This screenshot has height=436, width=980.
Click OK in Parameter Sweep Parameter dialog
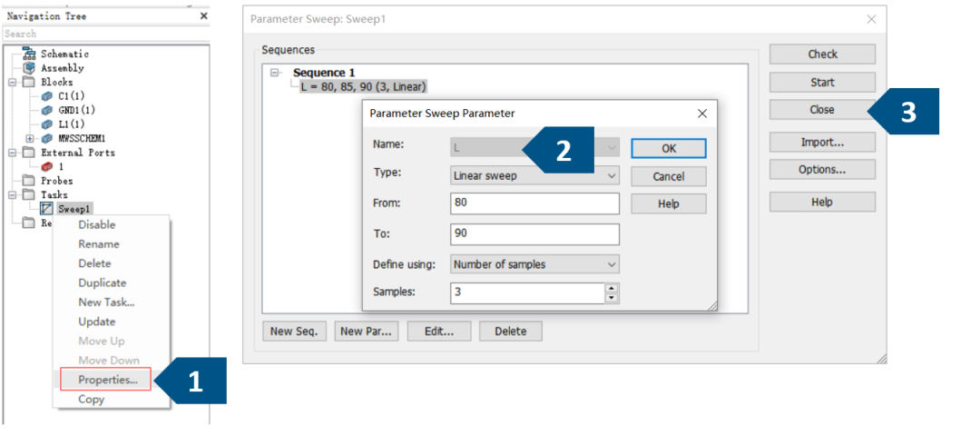pyautogui.click(x=668, y=148)
